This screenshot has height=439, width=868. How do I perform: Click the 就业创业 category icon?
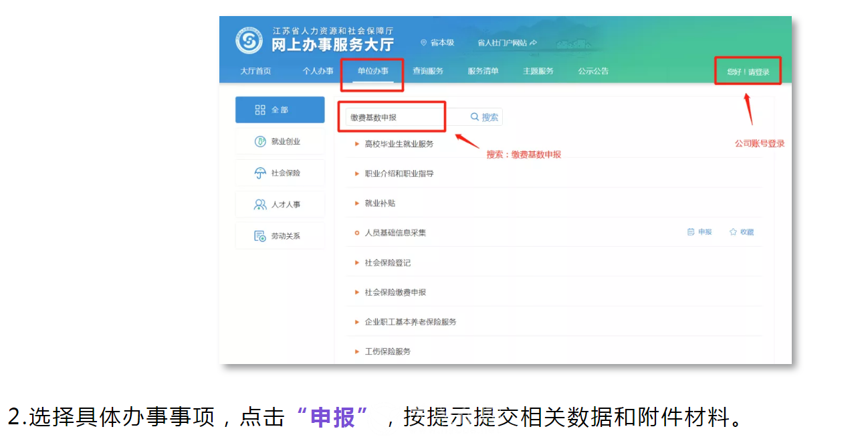pos(261,141)
